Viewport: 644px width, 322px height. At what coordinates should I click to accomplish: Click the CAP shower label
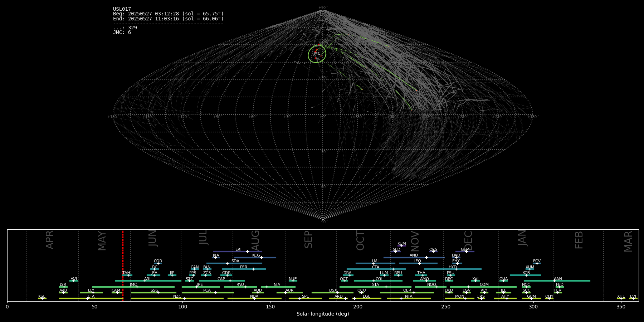click(x=221, y=279)
